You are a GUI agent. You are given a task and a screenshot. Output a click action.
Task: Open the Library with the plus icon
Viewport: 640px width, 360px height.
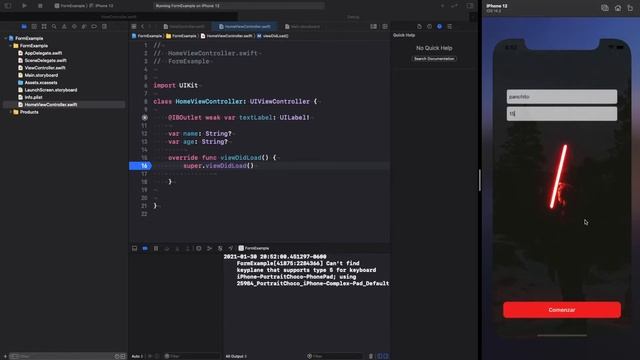442,6
